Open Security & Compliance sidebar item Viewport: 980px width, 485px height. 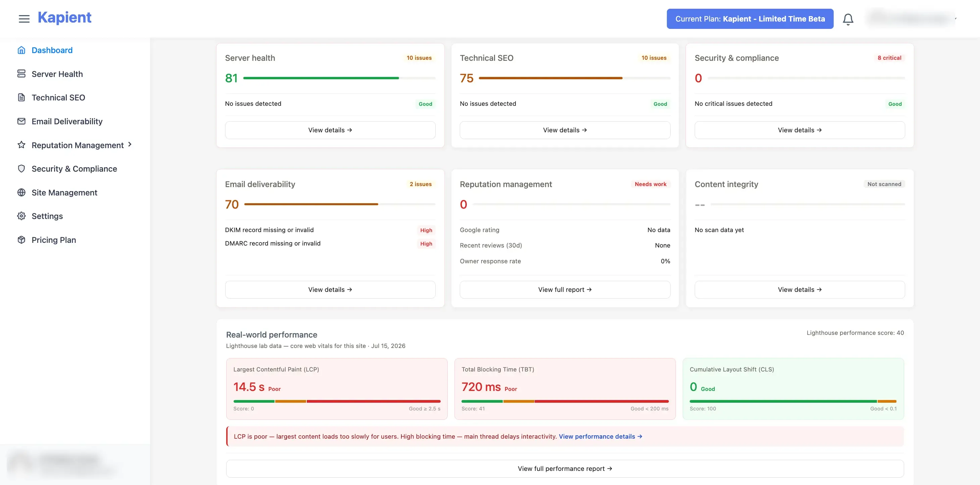[74, 169]
